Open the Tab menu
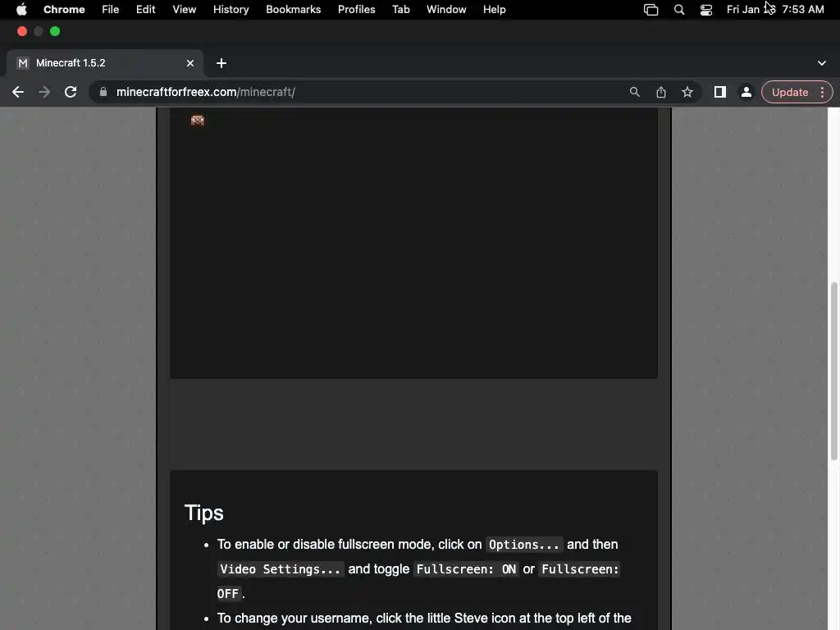Viewport: 840px width, 630px height. coord(401,10)
